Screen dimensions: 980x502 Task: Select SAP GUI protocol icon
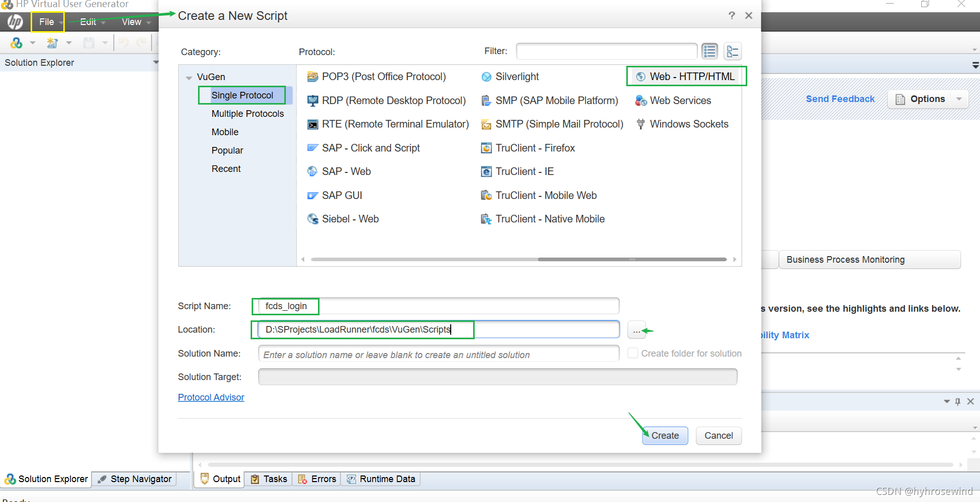pos(312,195)
